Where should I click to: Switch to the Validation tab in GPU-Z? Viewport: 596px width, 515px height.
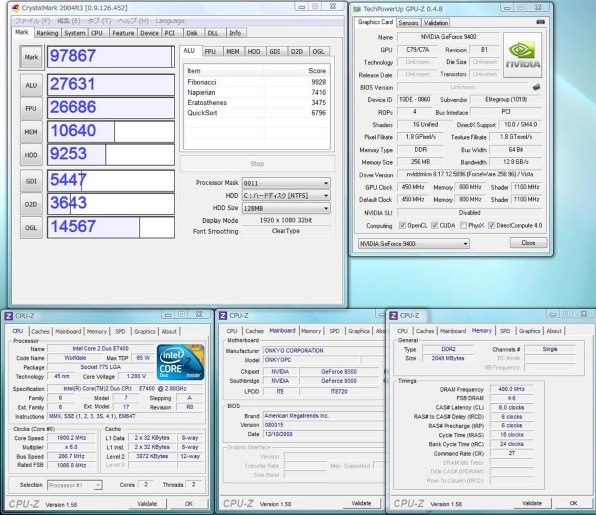[436, 23]
